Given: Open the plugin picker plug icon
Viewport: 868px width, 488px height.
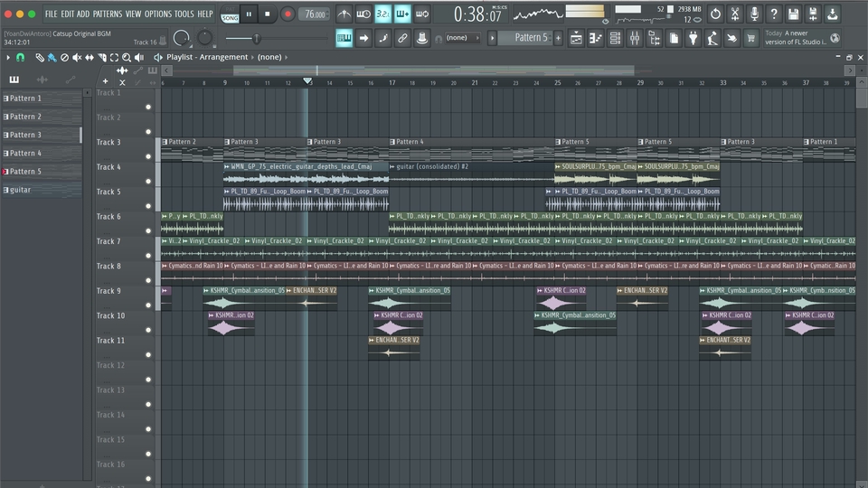Looking at the screenshot, I should click(x=693, y=38).
